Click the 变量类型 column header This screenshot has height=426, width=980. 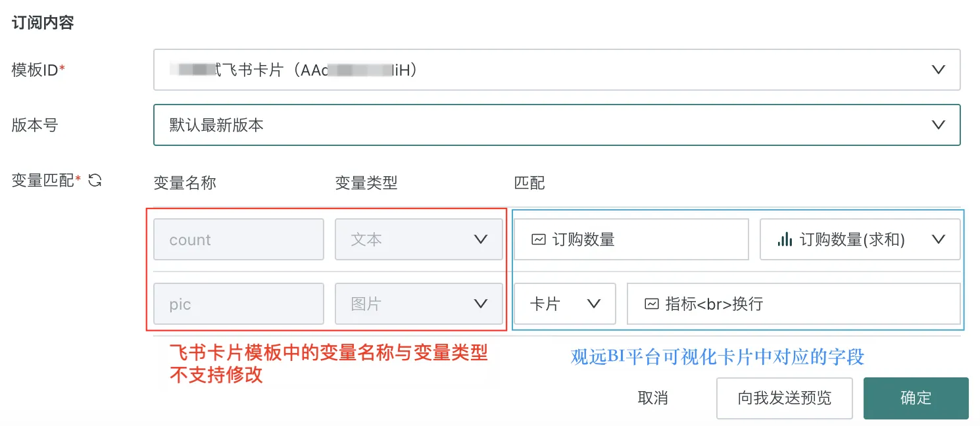tap(366, 183)
